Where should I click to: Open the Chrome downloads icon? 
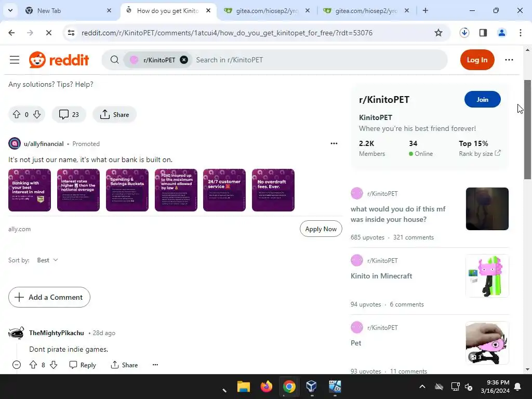pos(464,33)
